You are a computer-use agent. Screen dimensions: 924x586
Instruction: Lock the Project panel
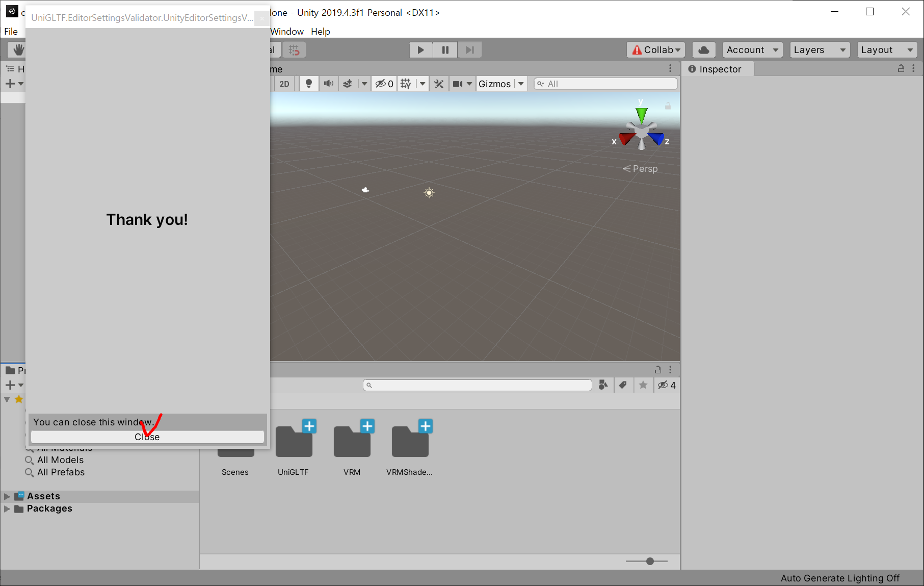coord(657,370)
